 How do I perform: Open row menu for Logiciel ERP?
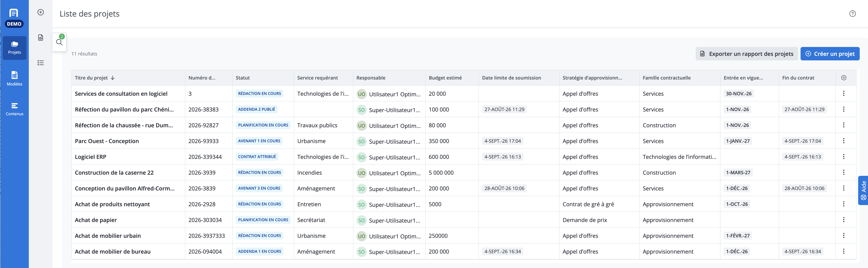point(843,157)
